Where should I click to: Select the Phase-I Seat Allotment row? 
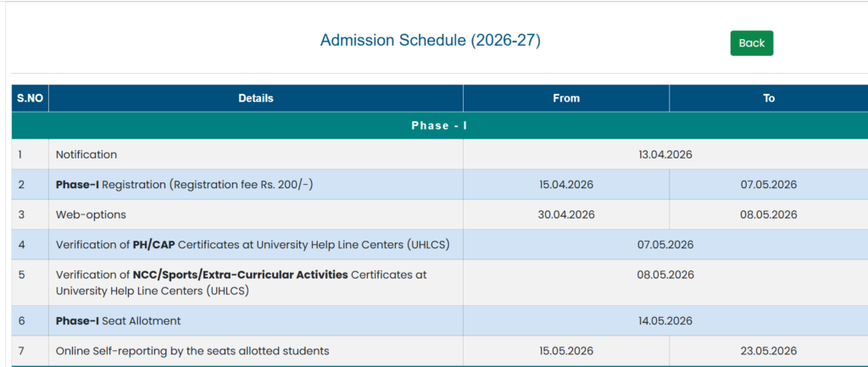pyautogui.click(x=118, y=320)
